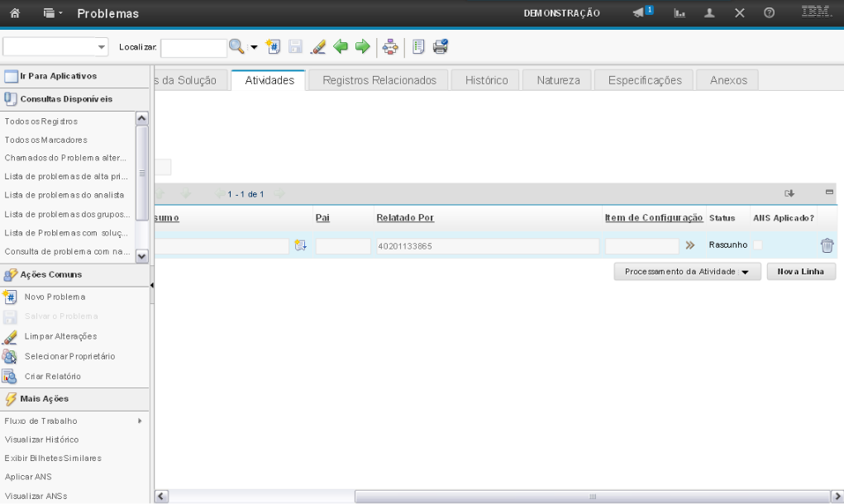Image resolution: width=844 pixels, height=504 pixels.
Task: Click the Home icon in header
Action: tap(14, 13)
